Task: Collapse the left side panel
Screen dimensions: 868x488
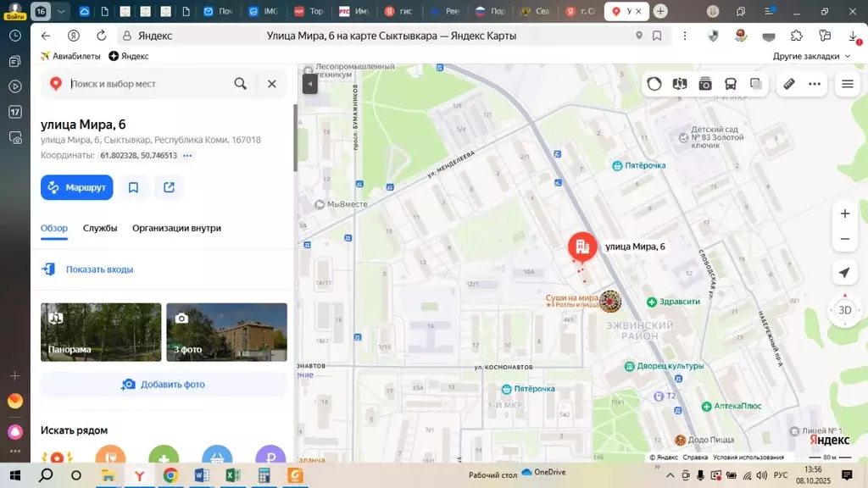Action: pos(309,84)
